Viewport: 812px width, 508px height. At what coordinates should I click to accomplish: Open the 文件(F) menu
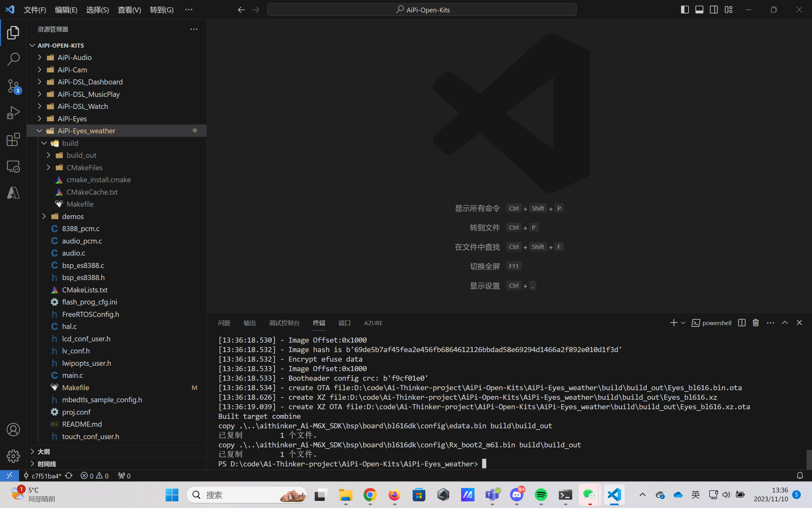35,10
